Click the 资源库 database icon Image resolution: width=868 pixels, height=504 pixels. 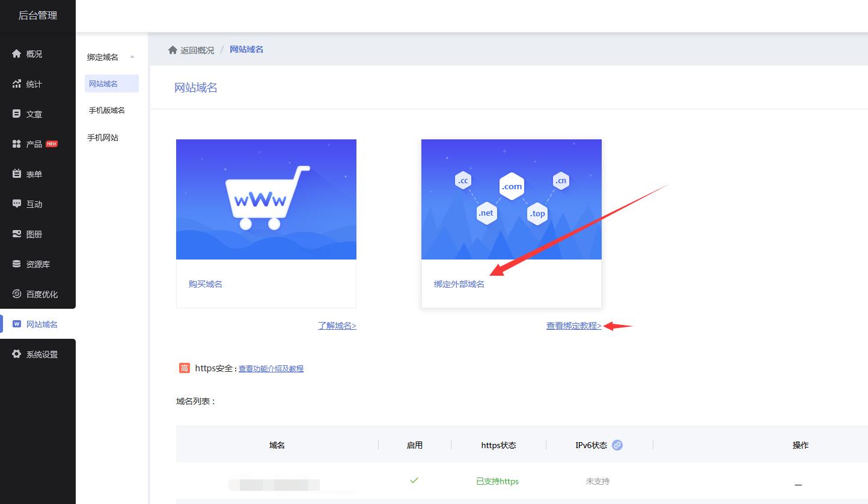point(17,264)
